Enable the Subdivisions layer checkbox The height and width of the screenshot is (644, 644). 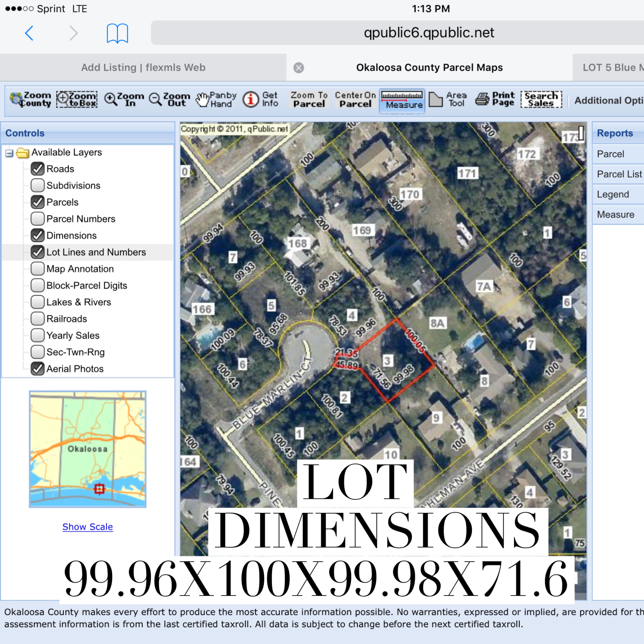tap(38, 185)
